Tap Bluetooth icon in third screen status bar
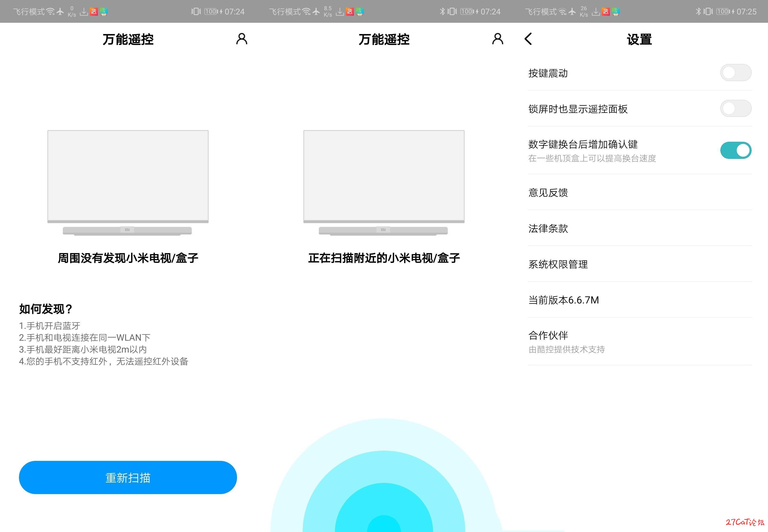Viewport: 768px width, 532px height. (698, 11)
